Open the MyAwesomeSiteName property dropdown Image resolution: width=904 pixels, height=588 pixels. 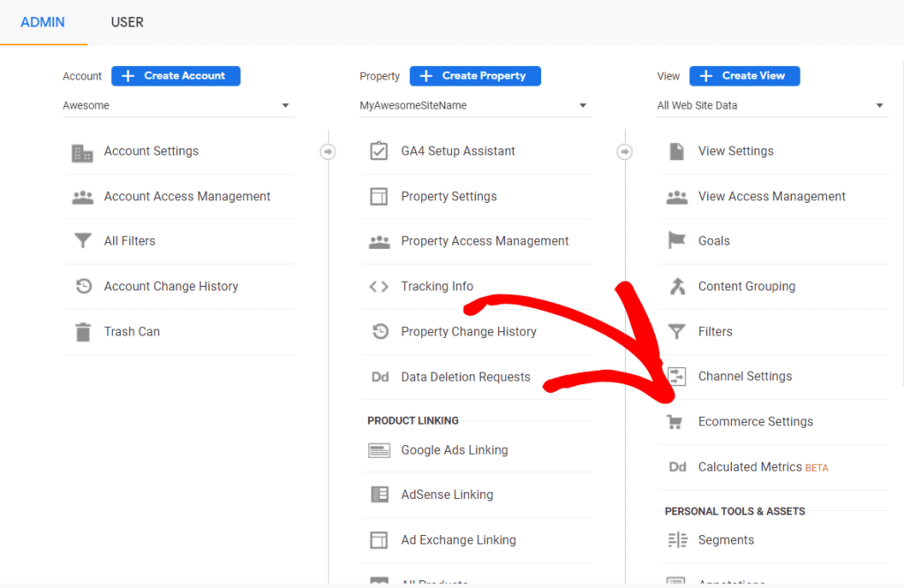tap(476, 105)
